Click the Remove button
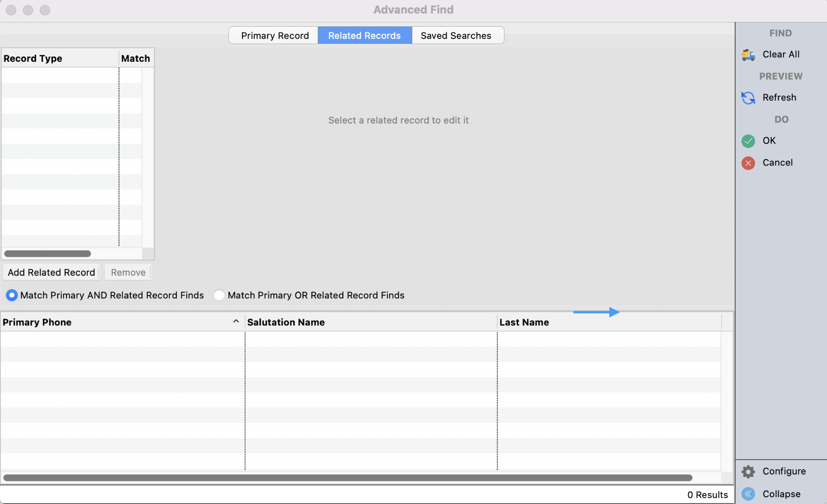The width and height of the screenshot is (827, 504). coord(128,273)
